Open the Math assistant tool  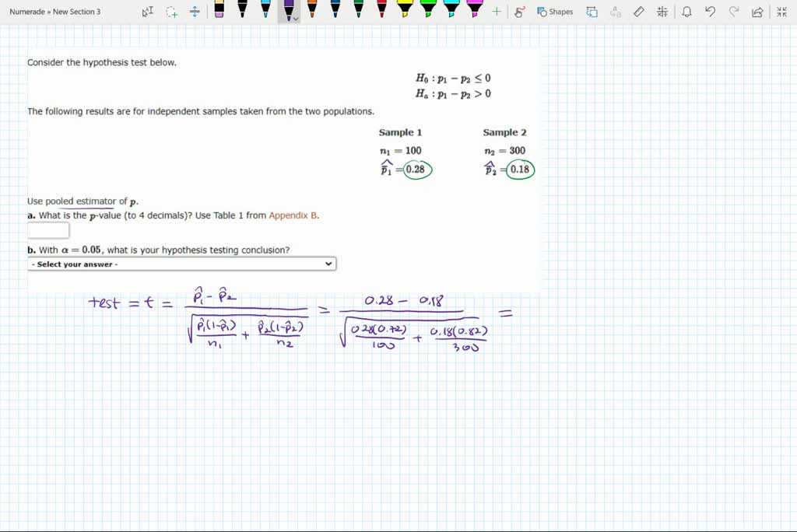[662, 12]
